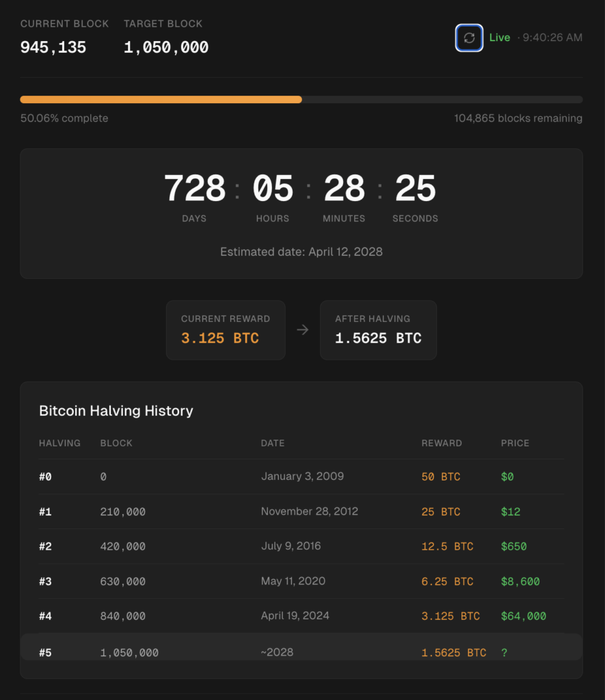Click the #1 halving row label
This screenshot has height=700, width=605.
[45, 511]
